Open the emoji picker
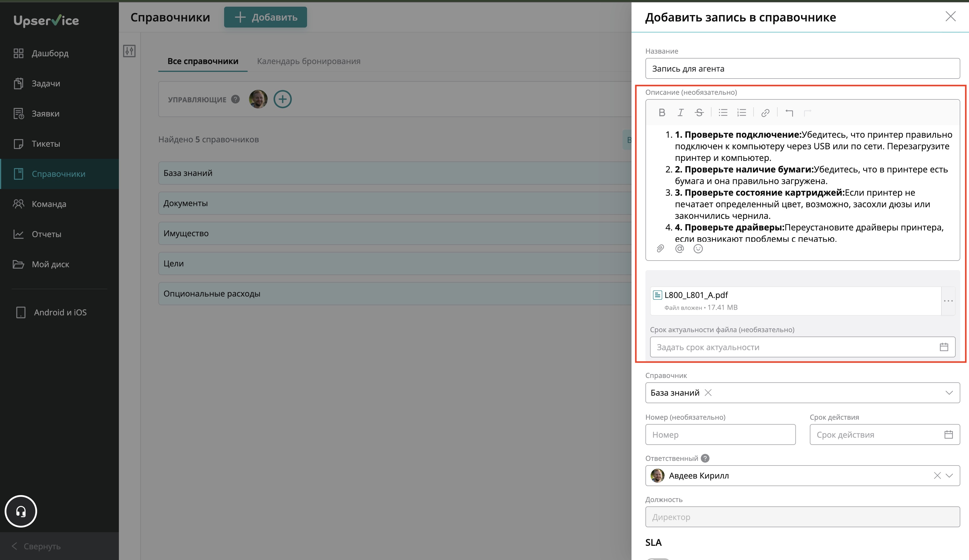 pos(698,249)
